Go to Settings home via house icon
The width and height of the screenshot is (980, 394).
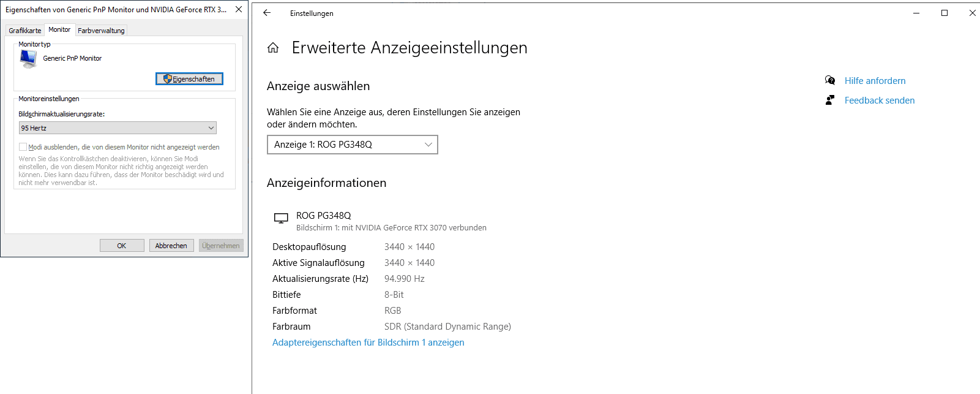[x=273, y=48]
